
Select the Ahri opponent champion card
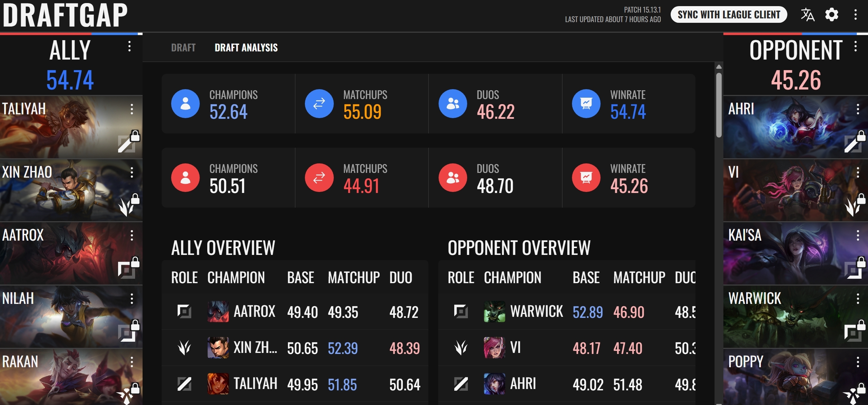(x=796, y=127)
